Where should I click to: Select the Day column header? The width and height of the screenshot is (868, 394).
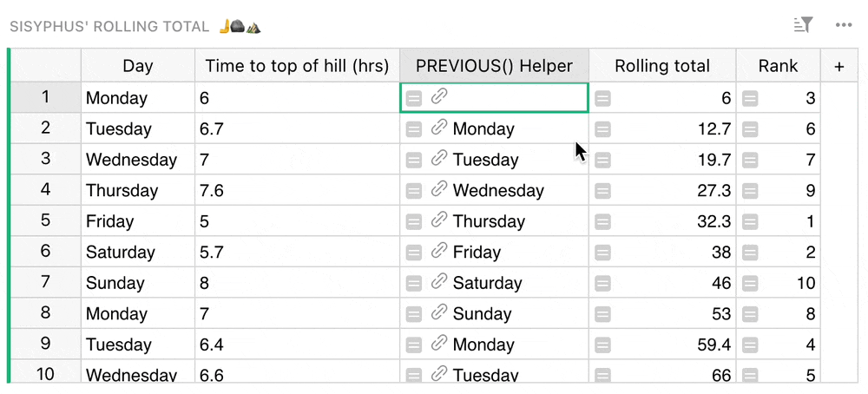point(138,66)
